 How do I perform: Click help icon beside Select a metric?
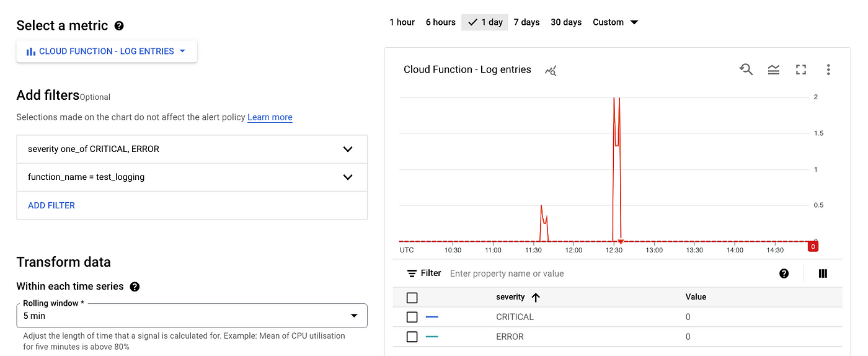[x=120, y=26]
